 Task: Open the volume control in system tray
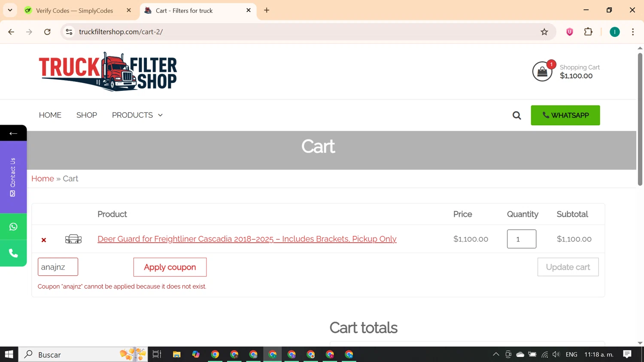556,354
